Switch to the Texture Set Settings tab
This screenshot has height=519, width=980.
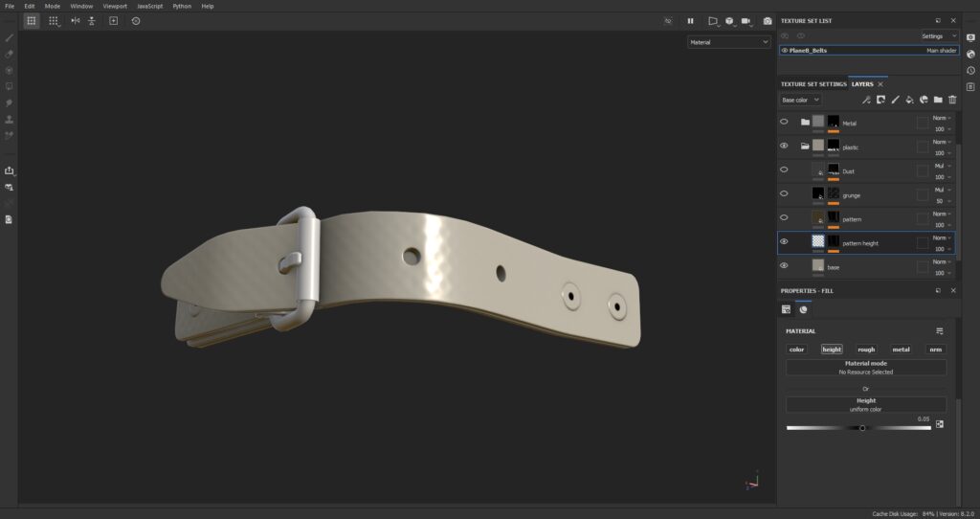[813, 84]
